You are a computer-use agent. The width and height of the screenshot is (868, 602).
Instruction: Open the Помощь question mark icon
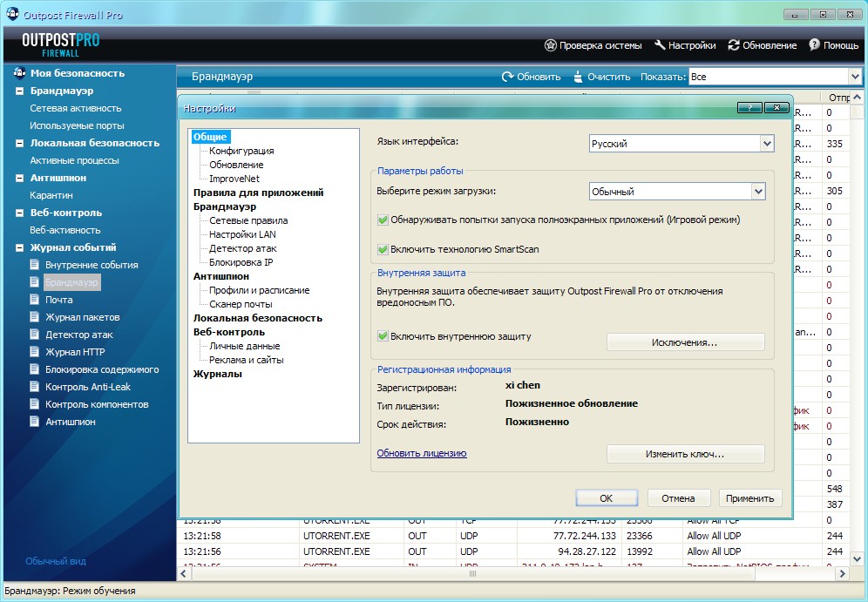coord(814,44)
